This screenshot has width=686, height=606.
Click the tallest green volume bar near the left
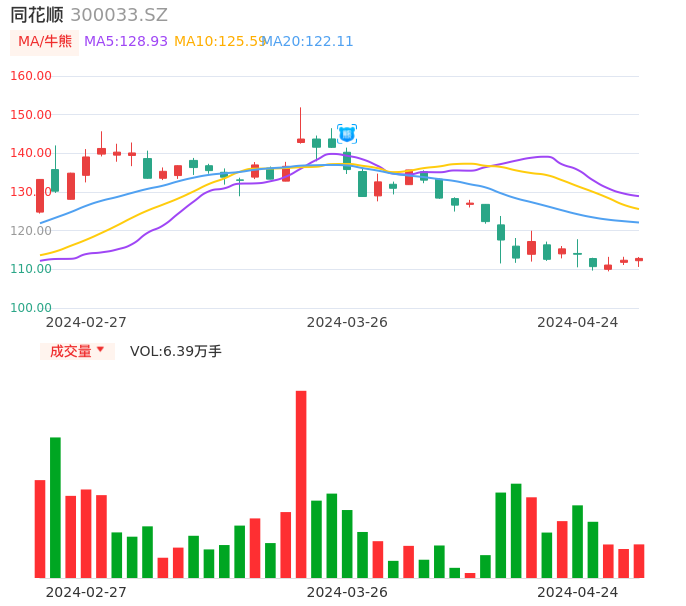[x=55, y=508]
